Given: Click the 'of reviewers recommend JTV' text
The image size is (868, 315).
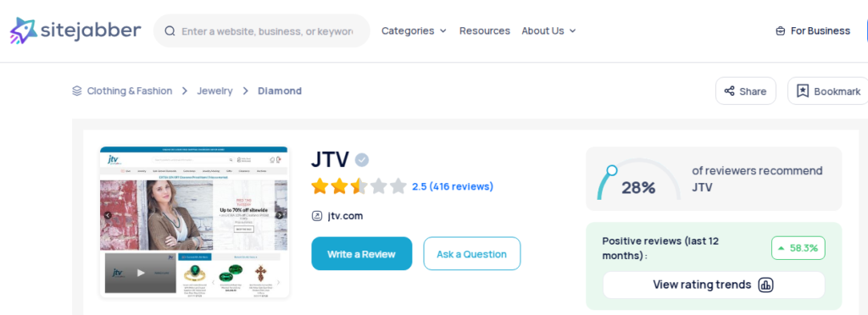Looking at the screenshot, I should coord(757,179).
